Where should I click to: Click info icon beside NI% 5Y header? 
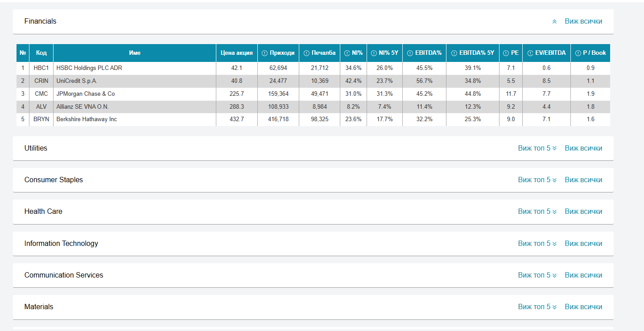point(374,53)
